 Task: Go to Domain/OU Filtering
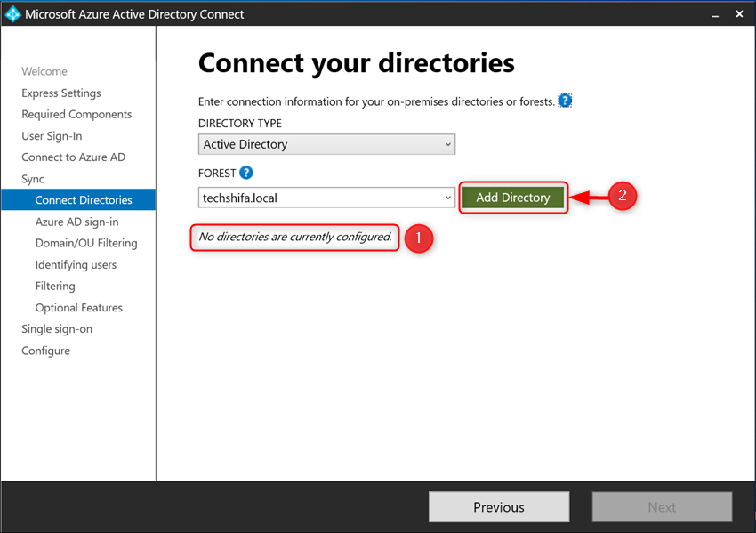pyautogui.click(x=86, y=243)
